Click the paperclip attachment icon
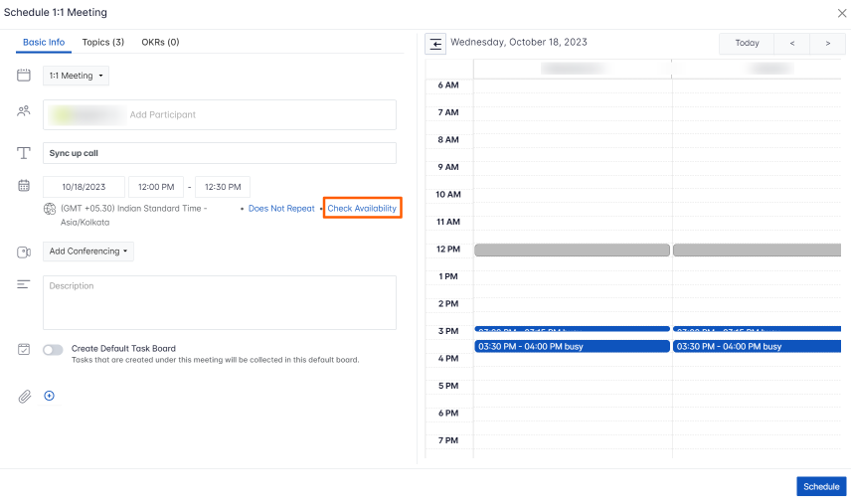 [x=25, y=397]
